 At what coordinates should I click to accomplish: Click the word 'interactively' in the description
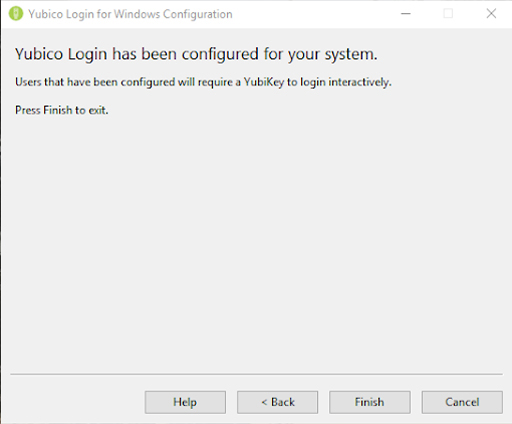(x=359, y=82)
